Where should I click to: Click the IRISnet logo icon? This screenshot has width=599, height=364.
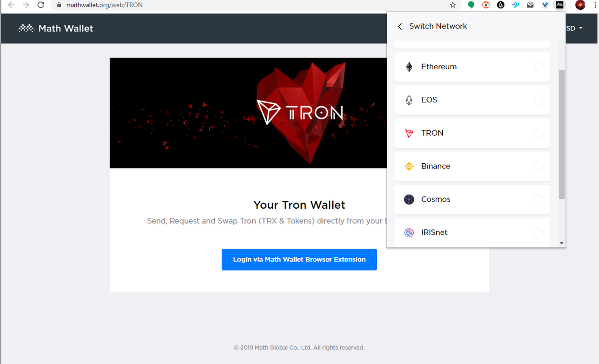pos(409,233)
